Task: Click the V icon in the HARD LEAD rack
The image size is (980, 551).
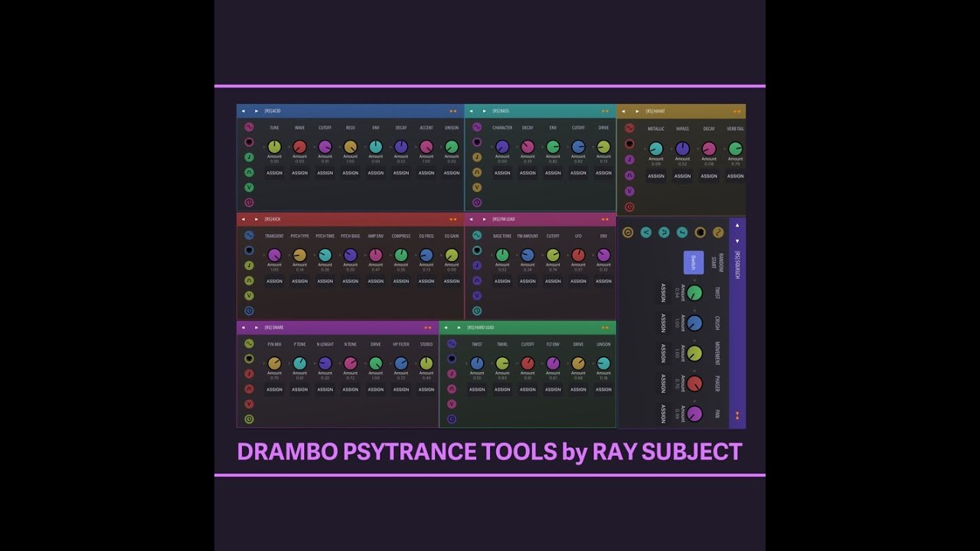Action: coord(452,404)
